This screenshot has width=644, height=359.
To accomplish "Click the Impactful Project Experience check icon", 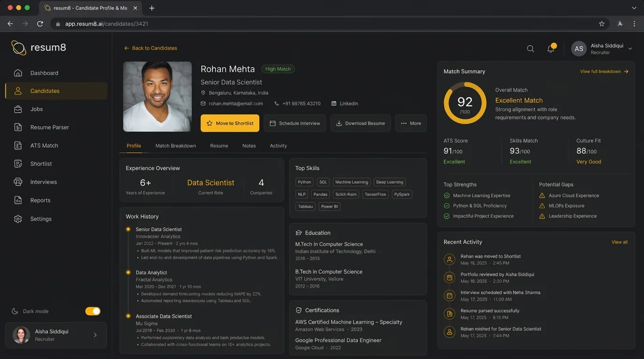I will 446,216.
